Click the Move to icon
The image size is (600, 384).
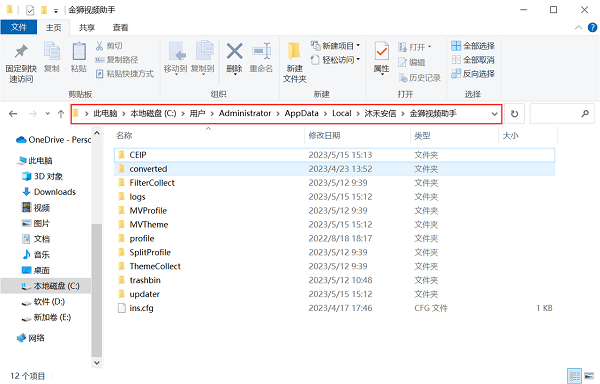(176, 51)
